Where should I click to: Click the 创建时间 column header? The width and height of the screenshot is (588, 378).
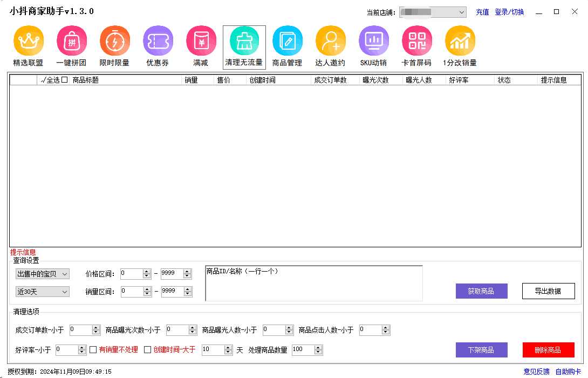click(x=263, y=80)
